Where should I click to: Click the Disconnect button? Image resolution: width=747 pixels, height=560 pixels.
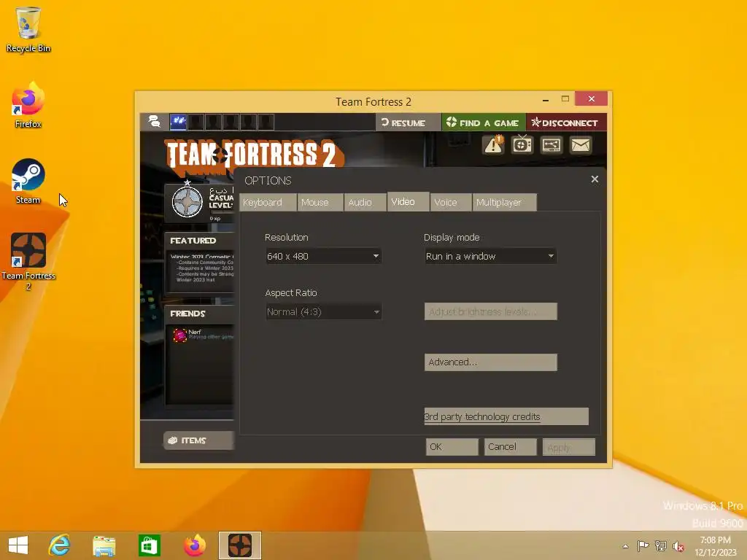[x=566, y=122]
